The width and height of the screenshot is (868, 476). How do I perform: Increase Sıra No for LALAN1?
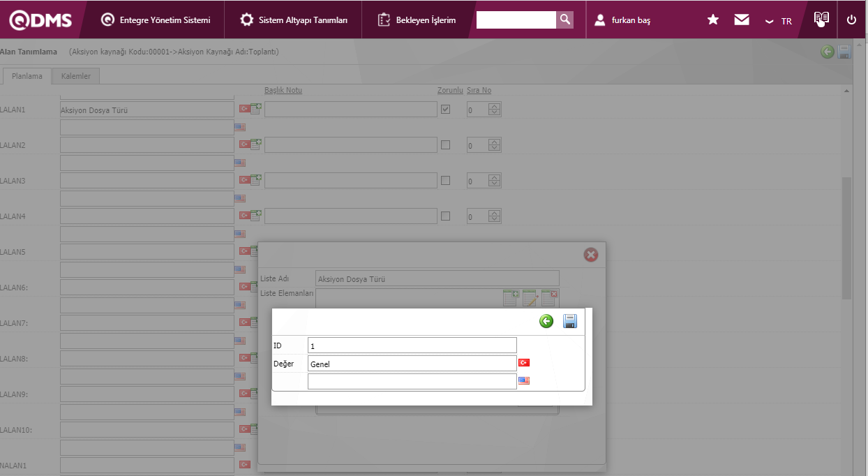click(495, 106)
